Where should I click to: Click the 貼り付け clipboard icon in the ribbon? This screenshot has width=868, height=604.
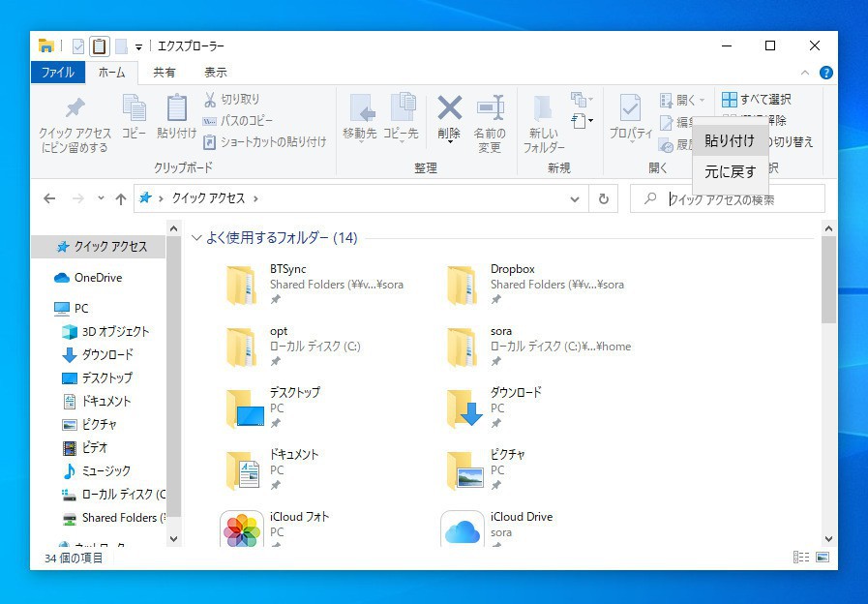[176, 108]
